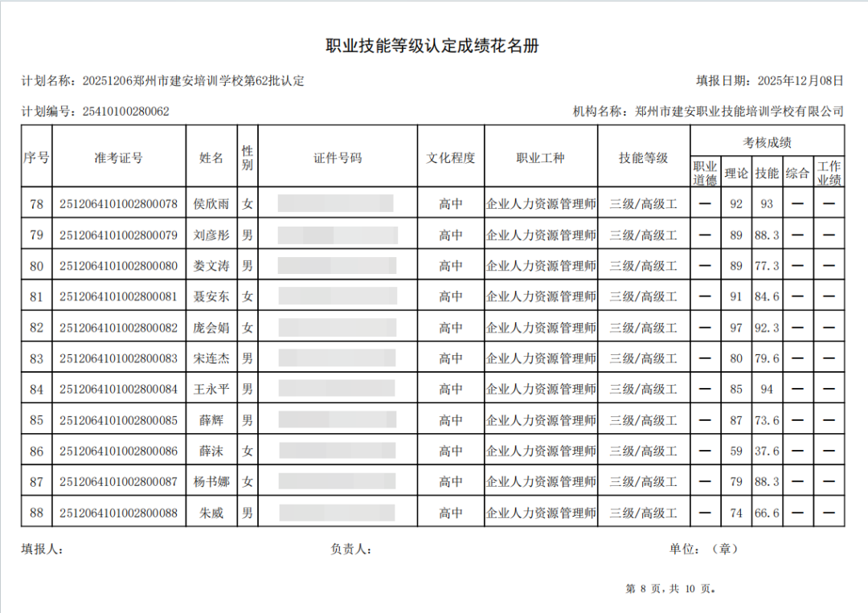The width and height of the screenshot is (868, 613).
Task: Click the 考核成绩 group header
Action: [x=768, y=142]
